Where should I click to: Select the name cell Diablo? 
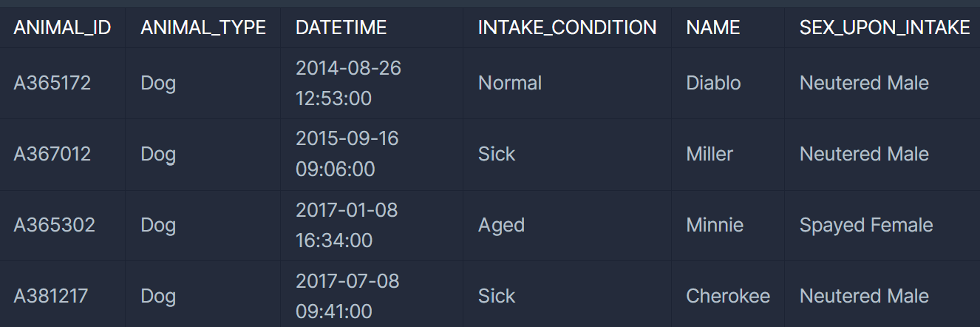click(713, 83)
